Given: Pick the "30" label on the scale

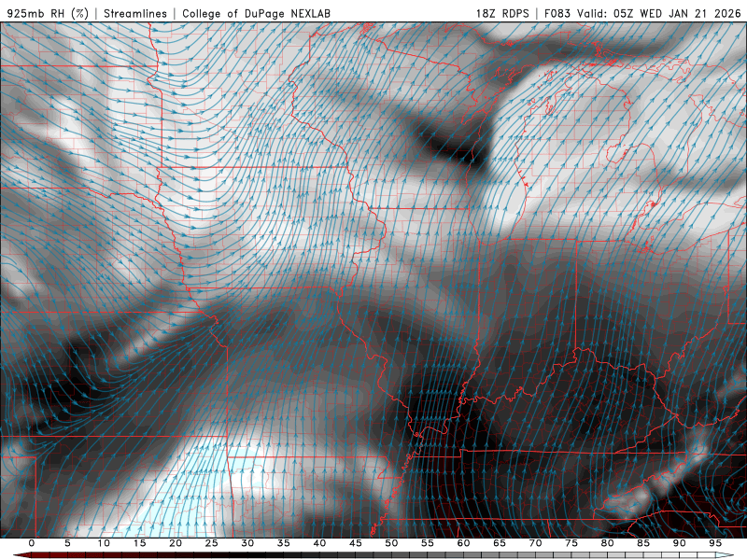Looking at the screenshot, I should click(x=247, y=543).
